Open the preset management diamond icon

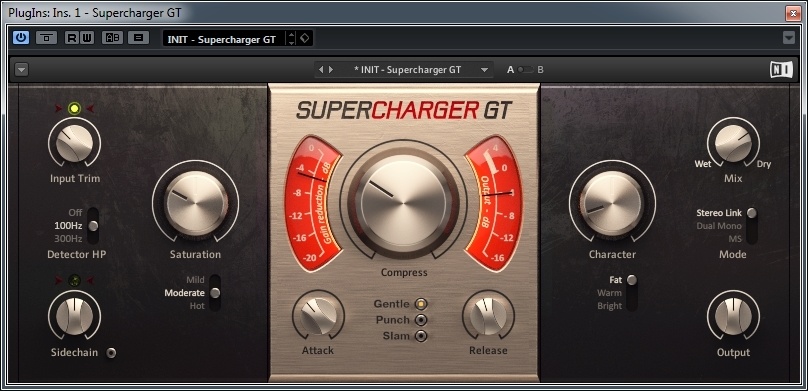click(305, 38)
